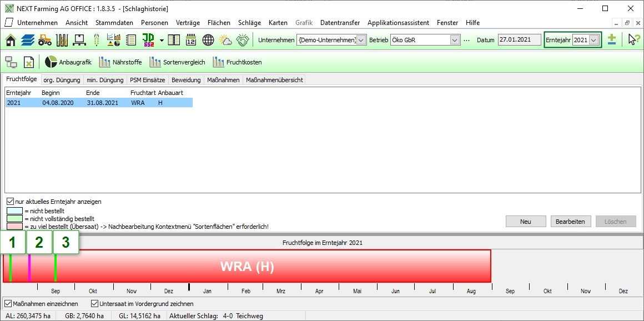Open the Unternehmen dropdown
The width and height of the screenshot is (644, 321).
click(361, 40)
